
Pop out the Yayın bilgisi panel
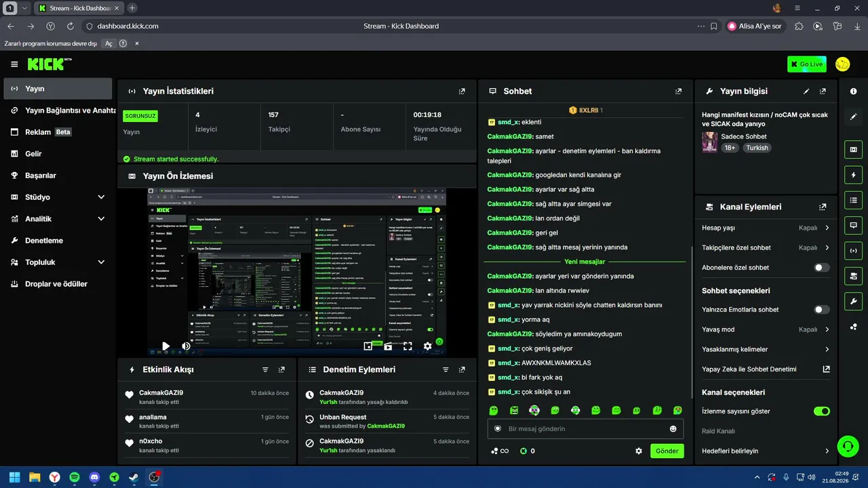click(823, 91)
